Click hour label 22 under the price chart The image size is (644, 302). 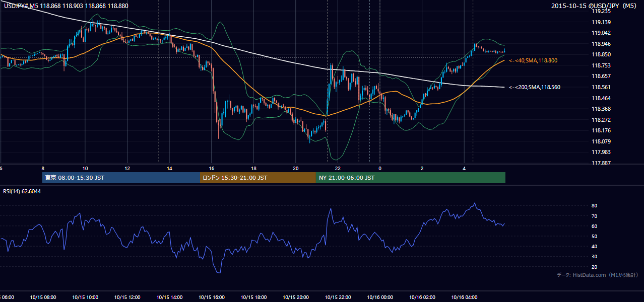tap(338, 169)
